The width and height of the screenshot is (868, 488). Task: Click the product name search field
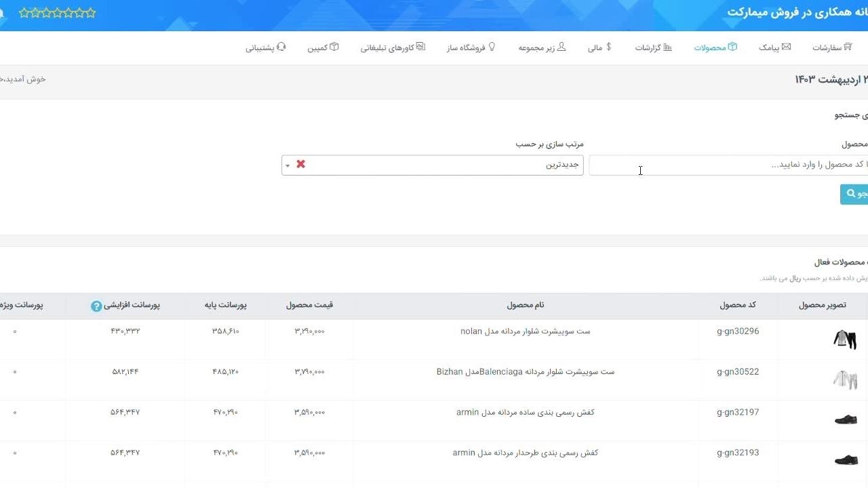726,165
